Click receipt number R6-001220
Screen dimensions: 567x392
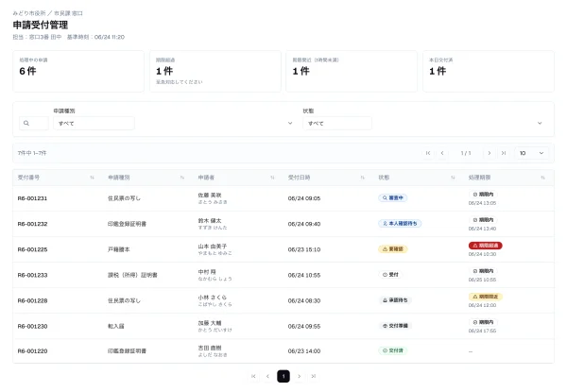click(32, 351)
